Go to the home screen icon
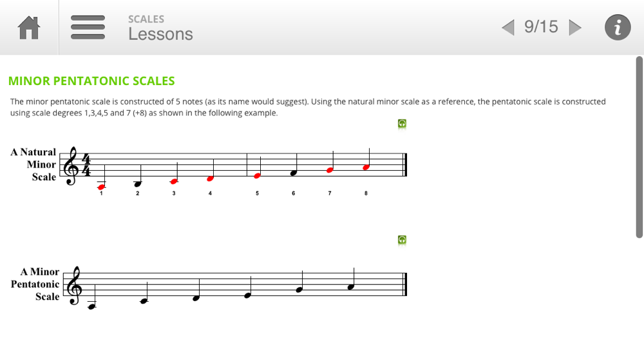Image resolution: width=644 pixels, height=363 pixels. tap(29, 28)
